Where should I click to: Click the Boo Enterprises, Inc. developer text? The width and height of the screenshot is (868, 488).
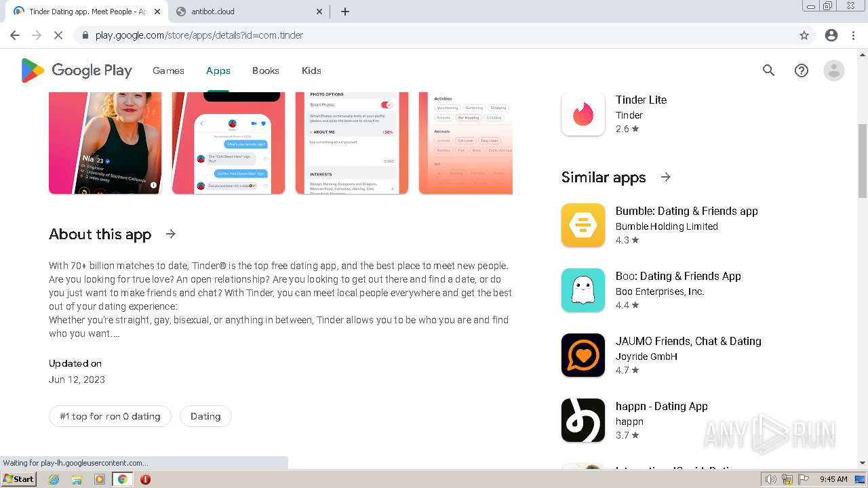coord(660,291)
